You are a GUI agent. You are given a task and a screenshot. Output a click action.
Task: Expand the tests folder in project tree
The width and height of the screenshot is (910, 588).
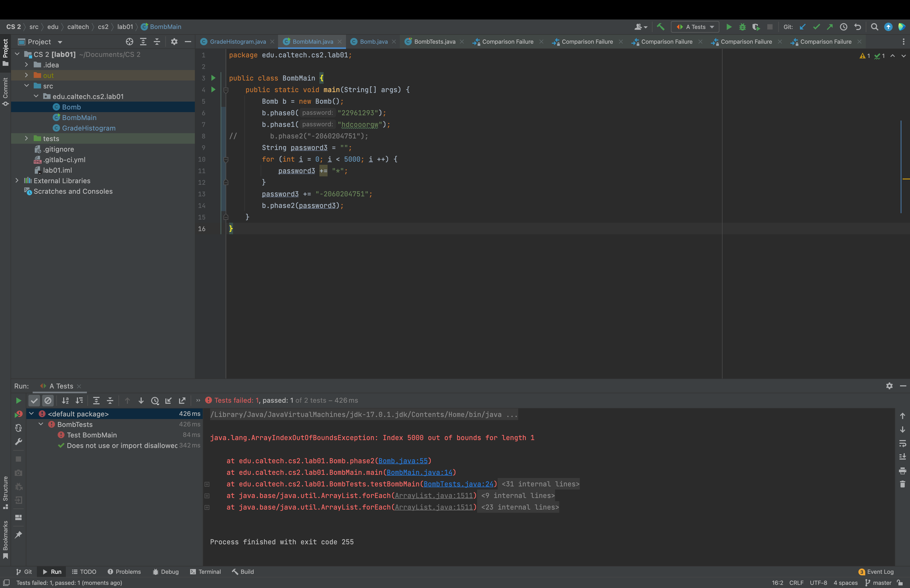tap(26, 138)
